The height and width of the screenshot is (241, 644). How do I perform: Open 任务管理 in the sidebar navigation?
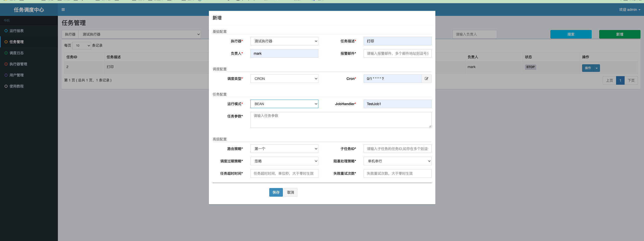coord(17,42)
